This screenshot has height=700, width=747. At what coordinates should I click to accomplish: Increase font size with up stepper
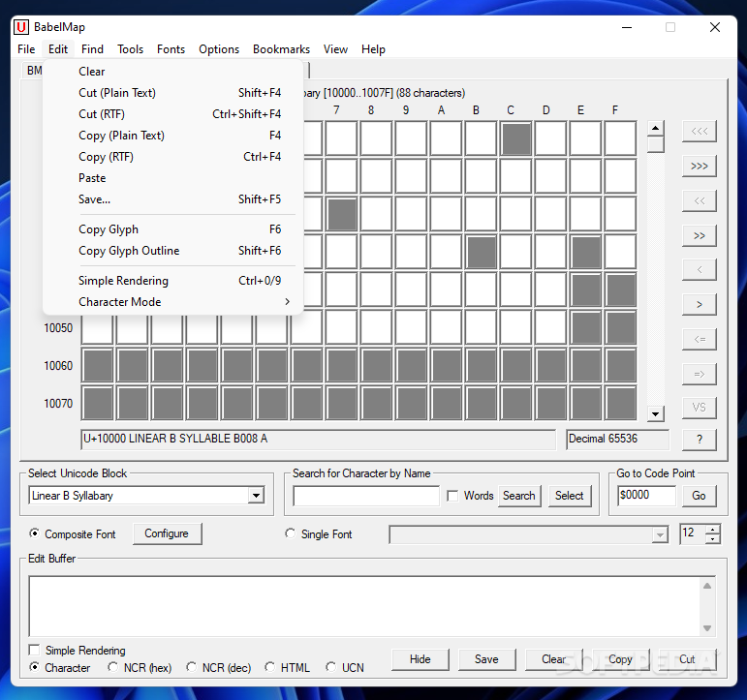[x=713, y=529]
